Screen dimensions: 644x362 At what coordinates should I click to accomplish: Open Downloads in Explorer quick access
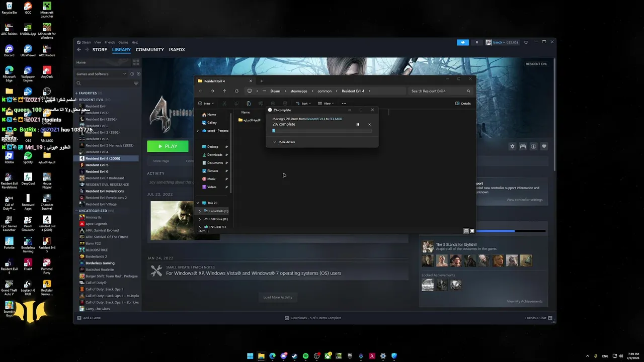[215, 155]
